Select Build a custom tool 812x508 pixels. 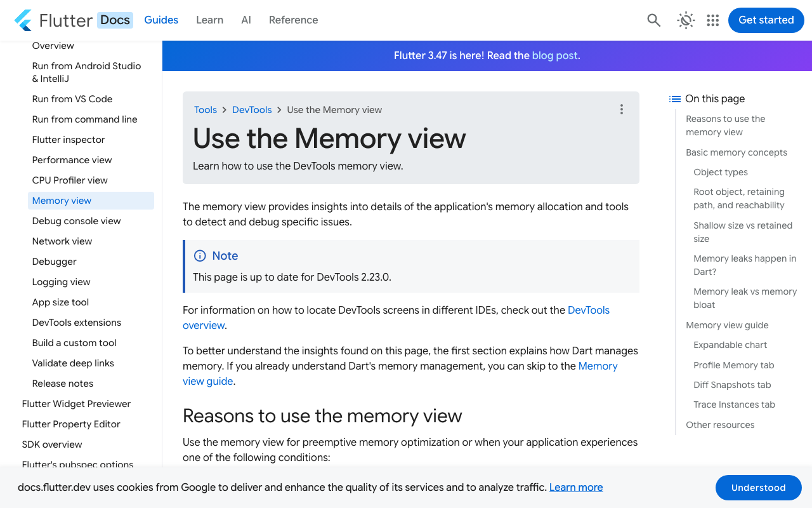tap(75, 343)
